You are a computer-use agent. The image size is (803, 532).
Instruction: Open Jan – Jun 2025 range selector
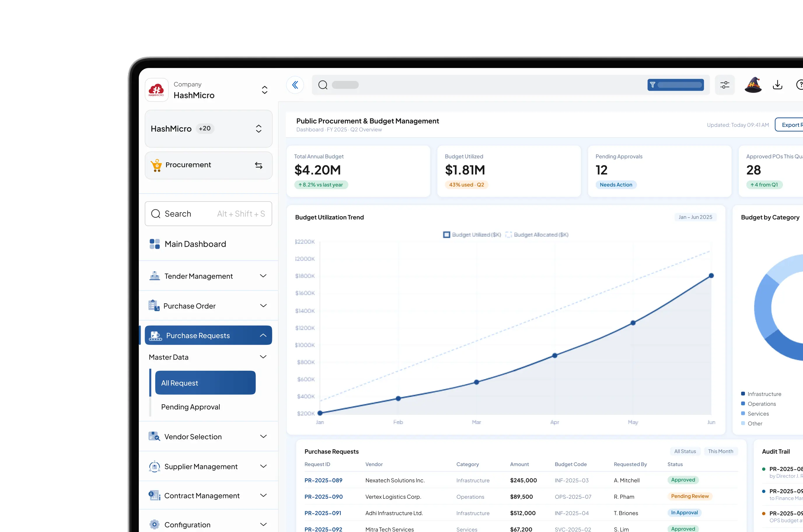click(x=695, y=217)
